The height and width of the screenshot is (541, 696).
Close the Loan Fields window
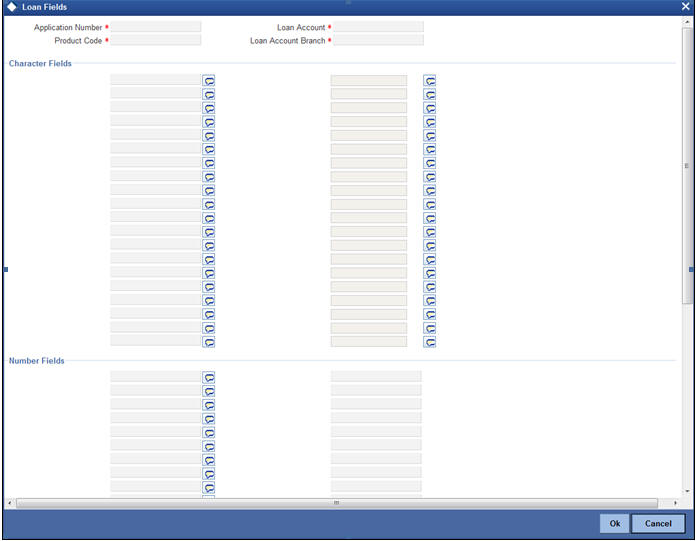686,6
